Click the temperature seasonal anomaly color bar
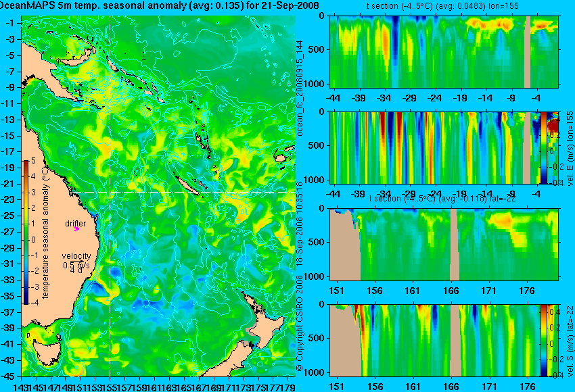 26,232
